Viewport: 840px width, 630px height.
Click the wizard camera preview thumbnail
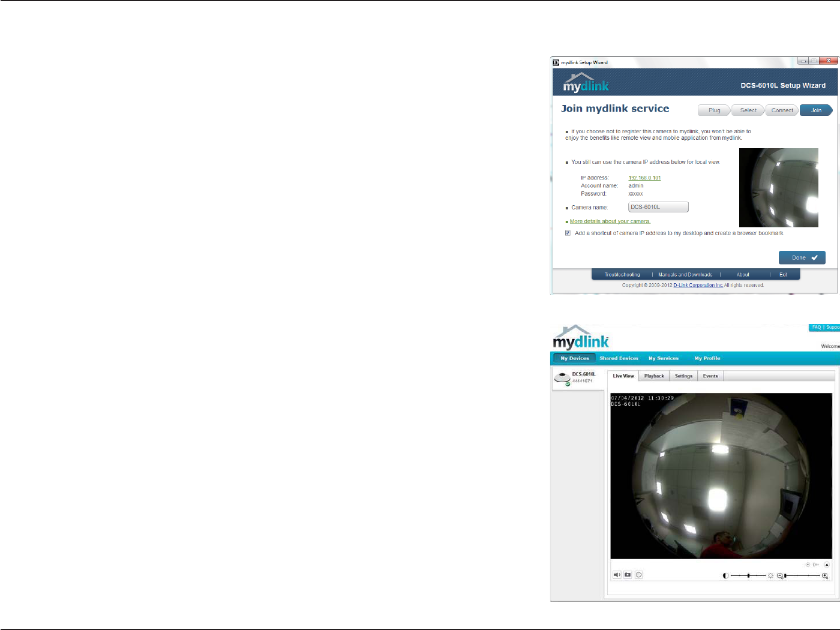click(x=779, y=187)
